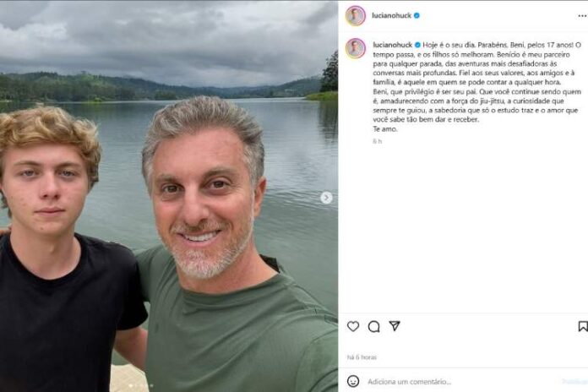Open the three-dot more options menu

(582, 15)
